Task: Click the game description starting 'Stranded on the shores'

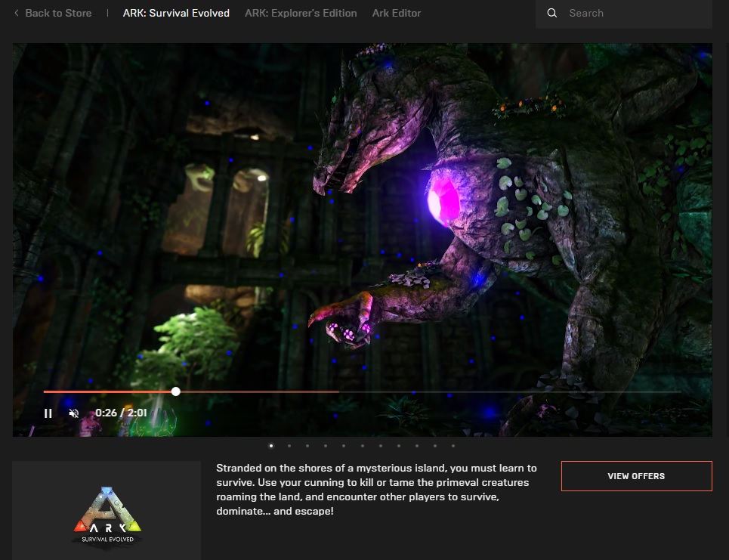Action: (377, 489)
